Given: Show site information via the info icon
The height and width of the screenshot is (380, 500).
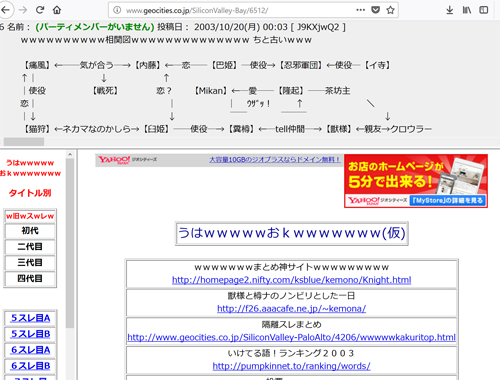Looking at the screenshot, I should tap(117, 10).
